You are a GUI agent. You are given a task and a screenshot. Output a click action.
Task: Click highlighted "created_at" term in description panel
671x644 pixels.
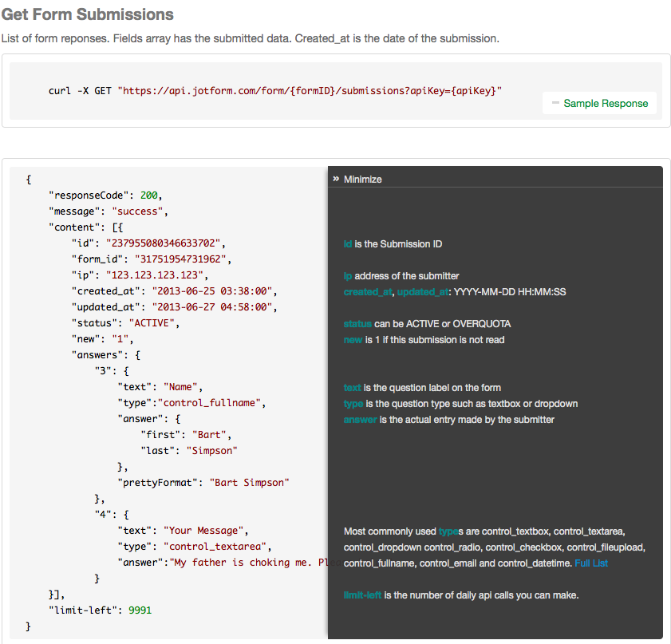pyautogui.click(x=368, y=292)
